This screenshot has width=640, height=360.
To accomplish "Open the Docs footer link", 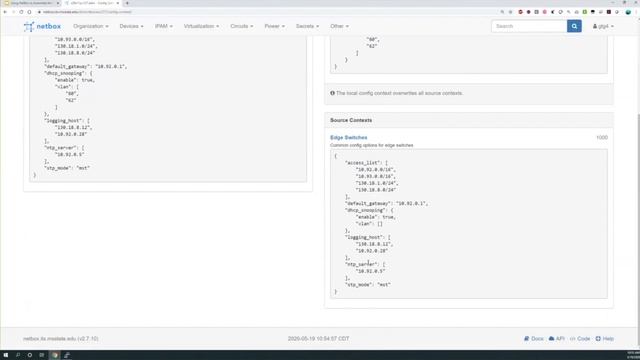I will coord(534,339).
